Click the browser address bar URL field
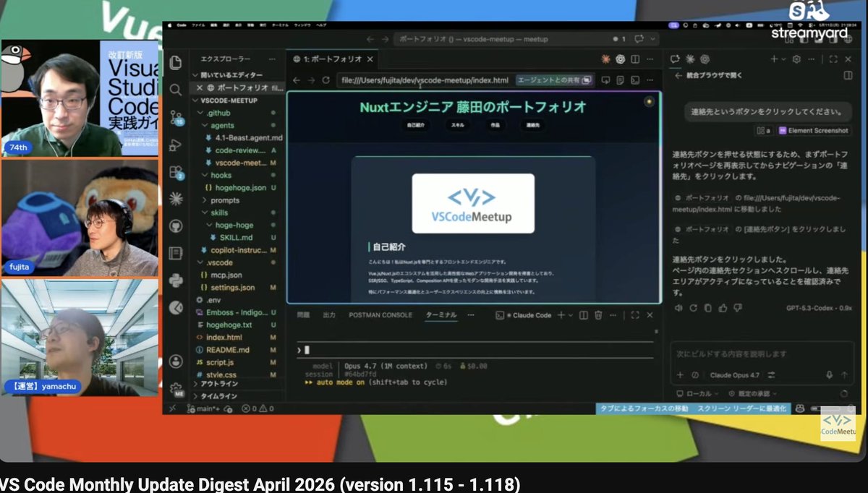Viewport: 868px width, 493px height. [425, 80]
